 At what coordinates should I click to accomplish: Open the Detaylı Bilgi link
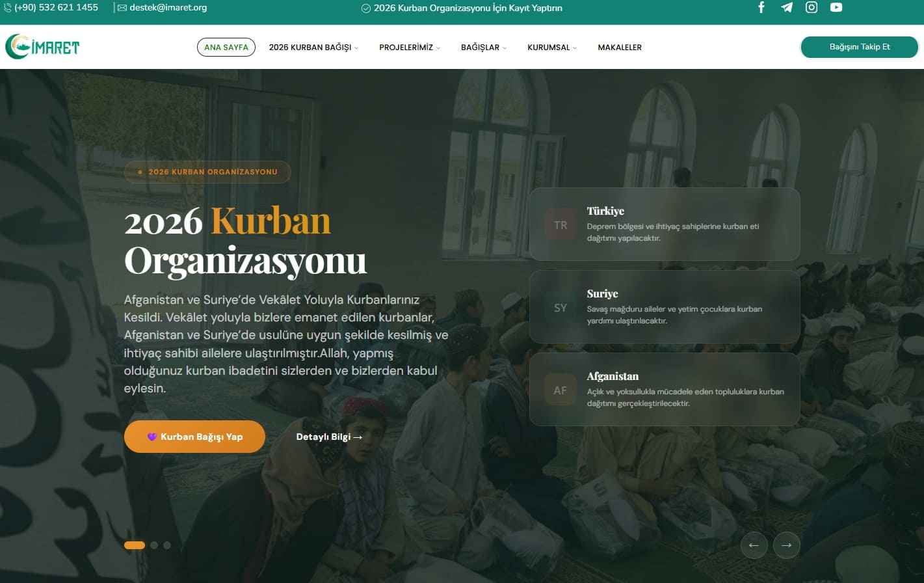tap(329, 437)
